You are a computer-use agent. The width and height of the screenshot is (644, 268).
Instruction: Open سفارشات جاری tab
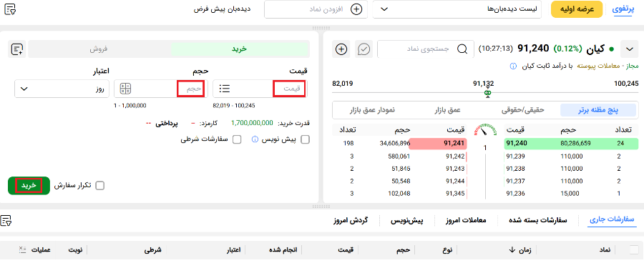pos(612,220)
